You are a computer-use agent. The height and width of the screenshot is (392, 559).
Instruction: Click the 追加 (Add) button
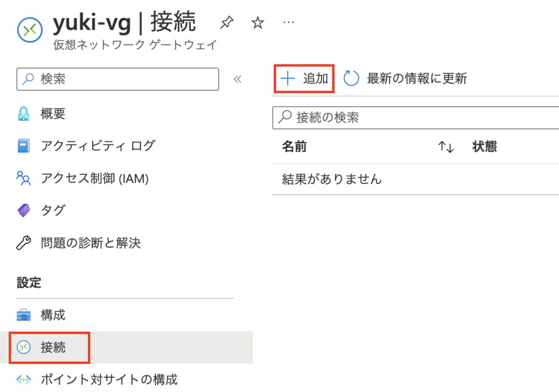[x=305, y=78]
